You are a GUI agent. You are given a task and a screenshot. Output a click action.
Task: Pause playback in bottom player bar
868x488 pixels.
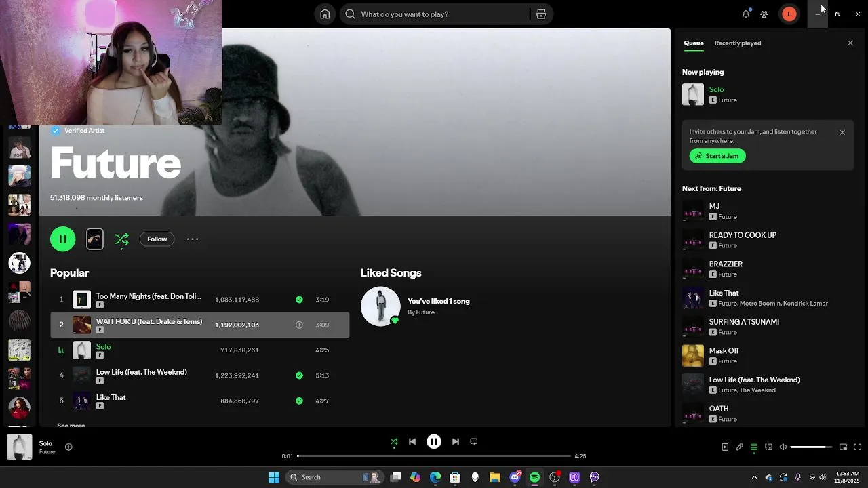click(x=434, y=441)
